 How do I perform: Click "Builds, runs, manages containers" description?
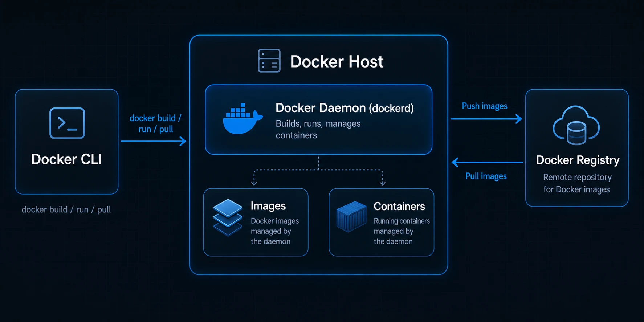pos(318,129)
